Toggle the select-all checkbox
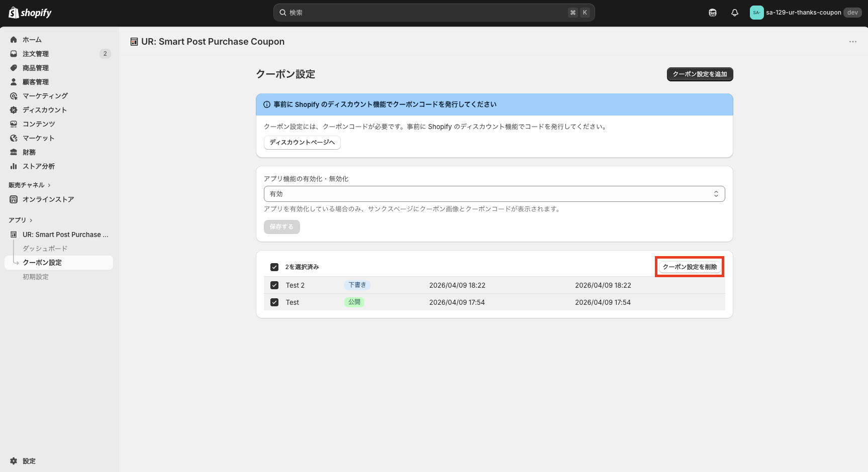Image resolution: width=868 pixels, height=472 pixels. 274,267
